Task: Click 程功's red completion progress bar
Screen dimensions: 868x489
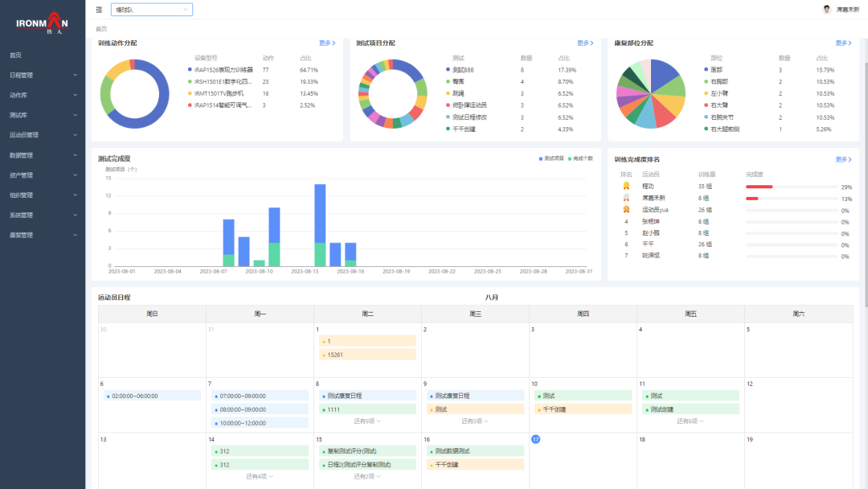Action: pyautogui.click(x=759, y=187)
